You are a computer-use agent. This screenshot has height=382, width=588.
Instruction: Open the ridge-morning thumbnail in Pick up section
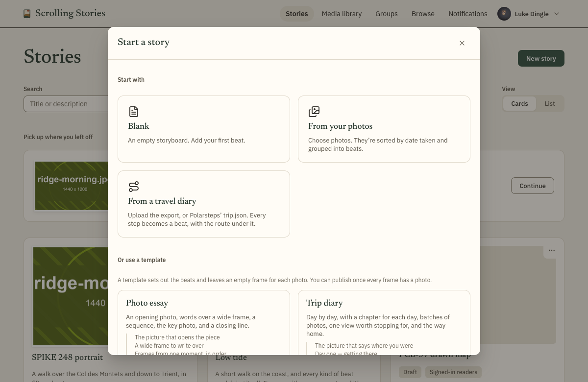tap(72, 186)
